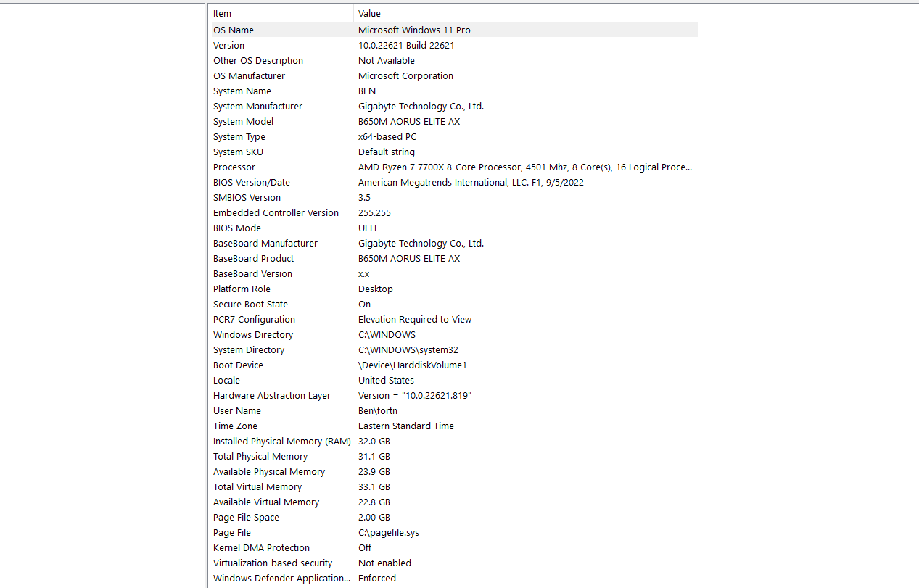
Task: Select the Total Virtual Memory row
Action: (x=454, y=486)
